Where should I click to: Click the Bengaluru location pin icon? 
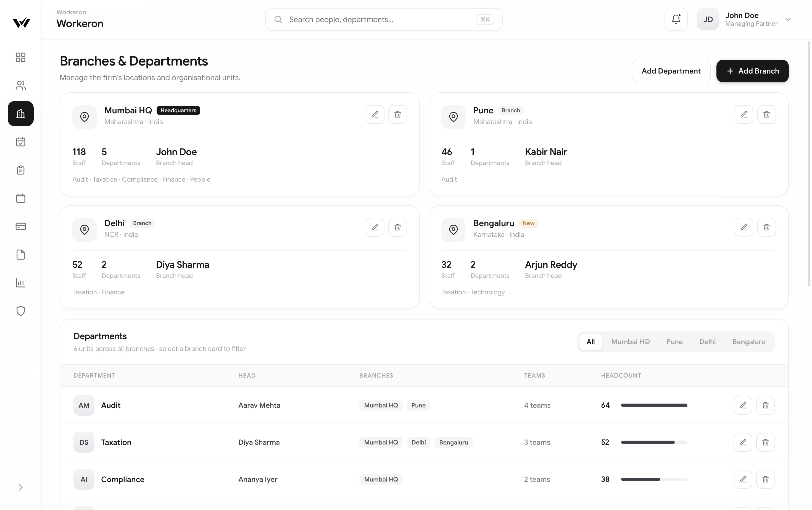pos(454,230)
